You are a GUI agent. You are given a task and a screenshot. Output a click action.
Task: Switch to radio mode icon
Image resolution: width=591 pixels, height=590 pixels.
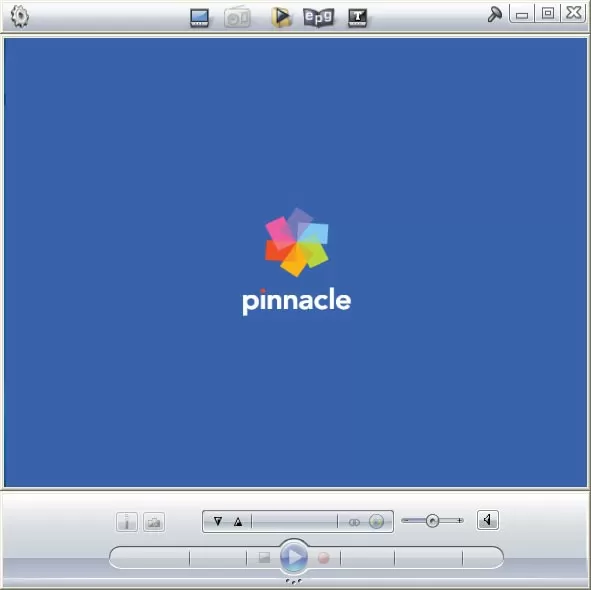[x=237, y=18]
